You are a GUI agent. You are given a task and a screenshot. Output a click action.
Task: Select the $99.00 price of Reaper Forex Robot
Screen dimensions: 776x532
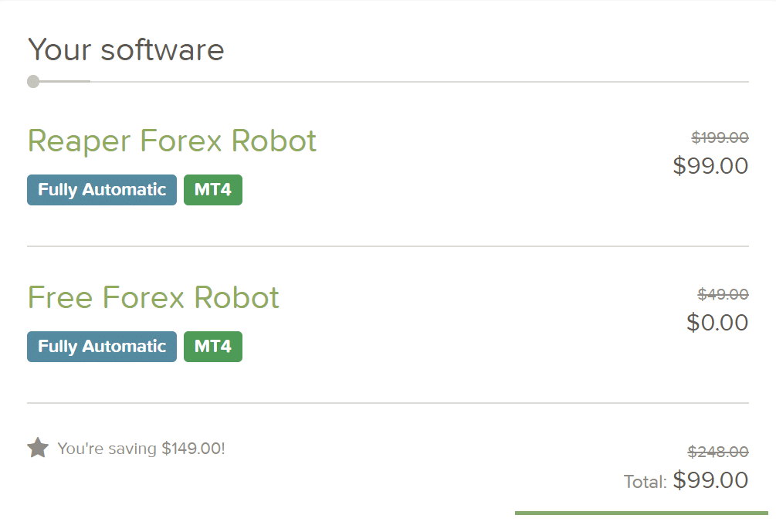tap(710, 166)
